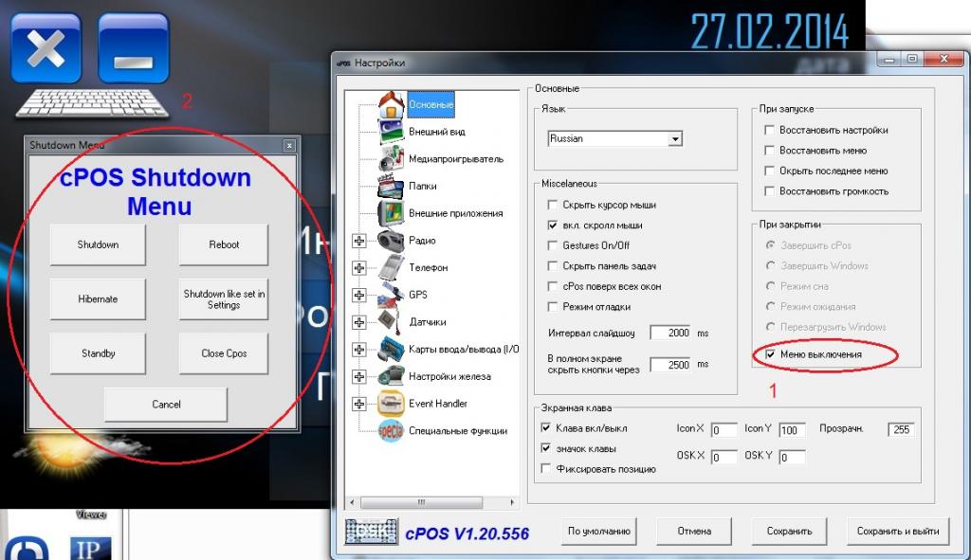Click the Внешний вид picture icon

pyautogui.click(x=392, y=132)
